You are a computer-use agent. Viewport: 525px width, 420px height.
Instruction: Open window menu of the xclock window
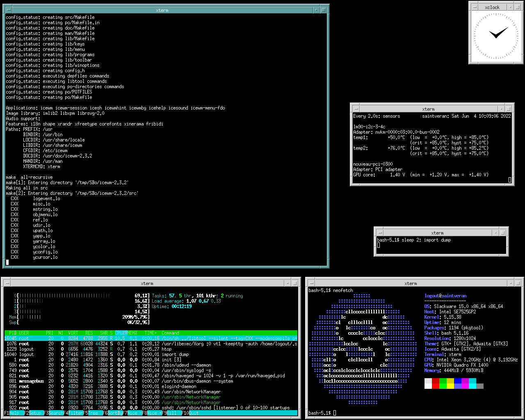click(475, 7)
